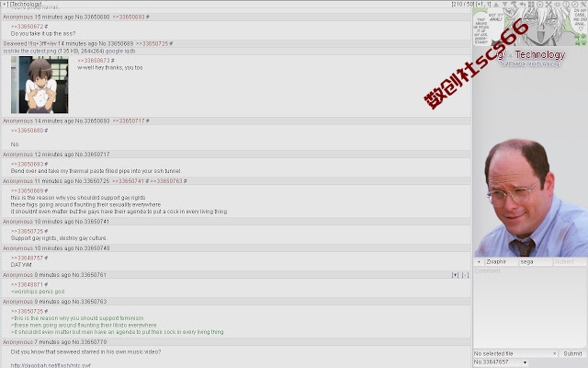Clear selected file with the small x
The width and height of the screenshot is (588, 368).
click(x=554, y=353)
